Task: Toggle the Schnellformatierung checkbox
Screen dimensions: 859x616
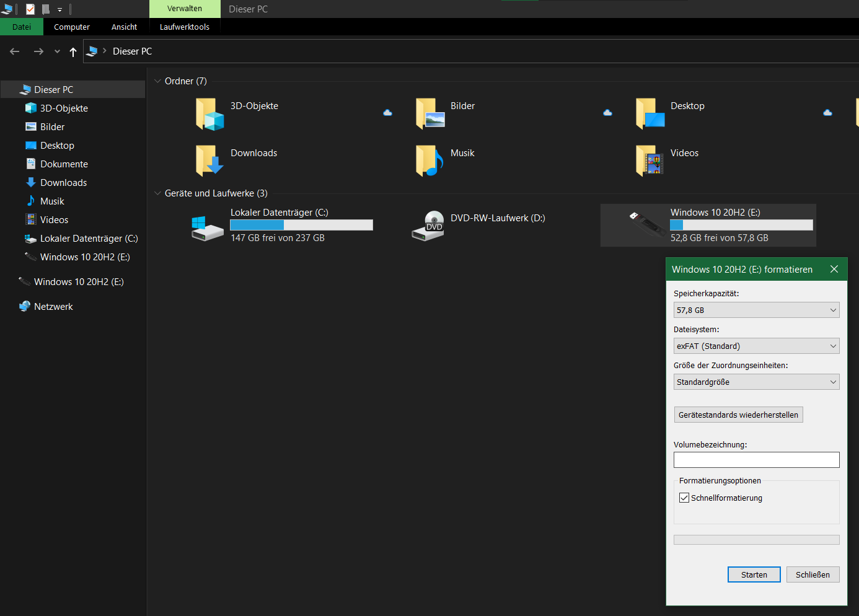Action: click(684, 498)
